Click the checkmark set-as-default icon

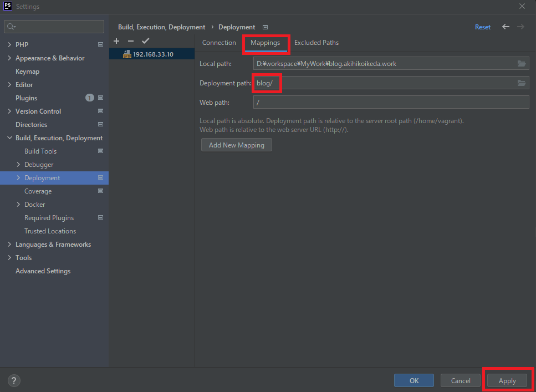click(x=145, y=42)
